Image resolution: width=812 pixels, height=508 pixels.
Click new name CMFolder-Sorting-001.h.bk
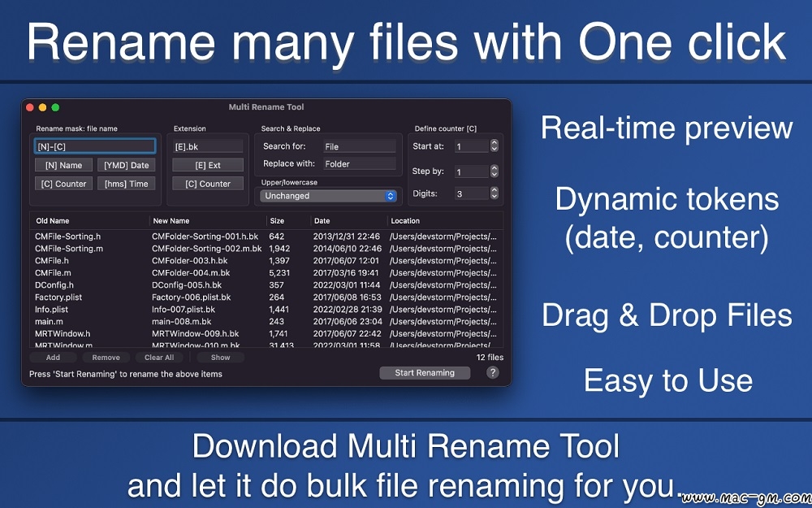click(205, 237)
